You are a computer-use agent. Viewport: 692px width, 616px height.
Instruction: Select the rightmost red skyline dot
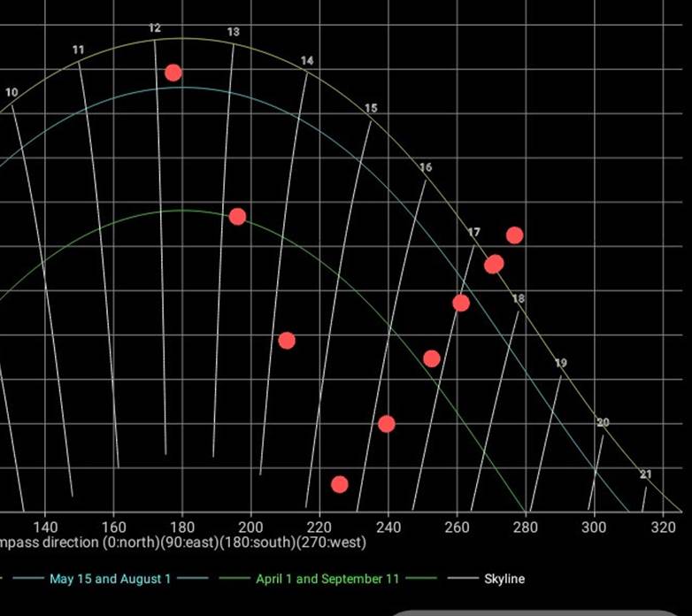click(514, 235)
